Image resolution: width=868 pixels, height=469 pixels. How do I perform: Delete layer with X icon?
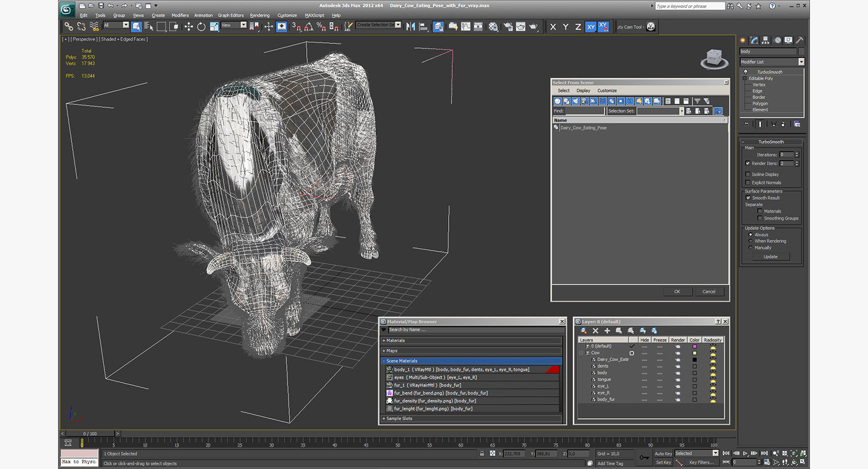pyautogui.click(x=595, y=331)
